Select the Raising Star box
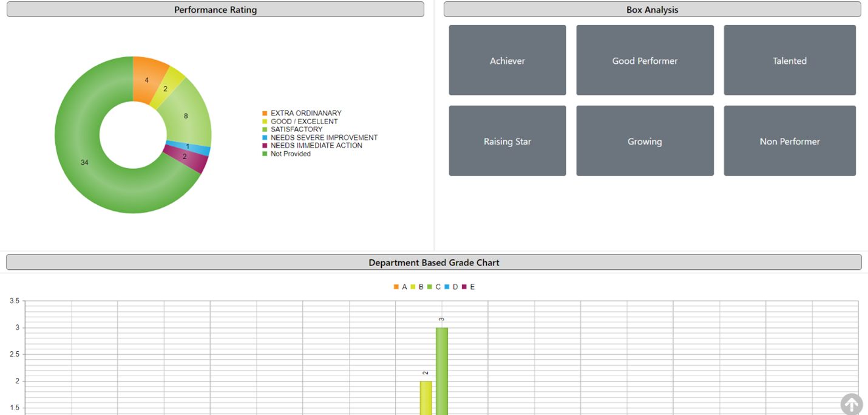 pos(507,141)
